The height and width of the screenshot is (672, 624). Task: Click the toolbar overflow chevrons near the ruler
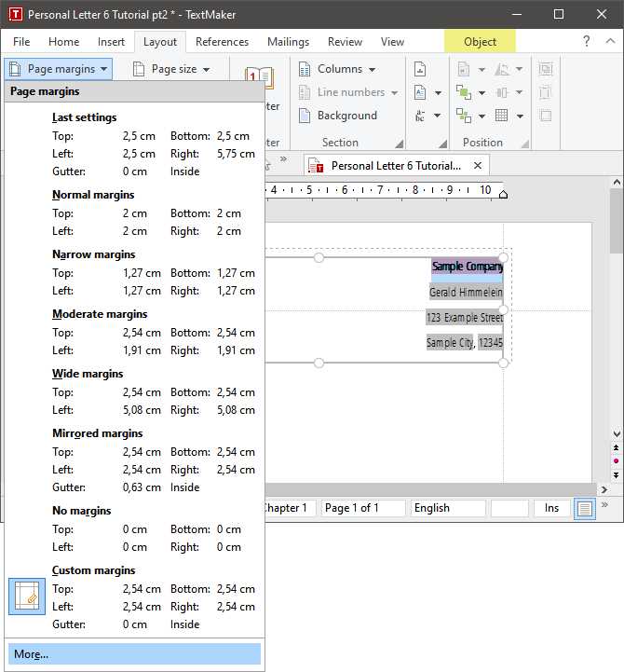click(x=283, y=159)
